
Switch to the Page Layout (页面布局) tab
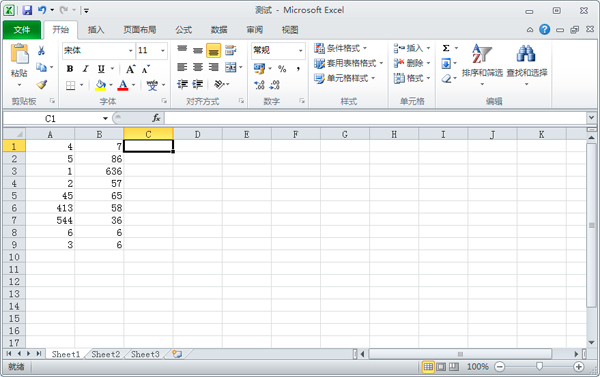click(140, 29)
